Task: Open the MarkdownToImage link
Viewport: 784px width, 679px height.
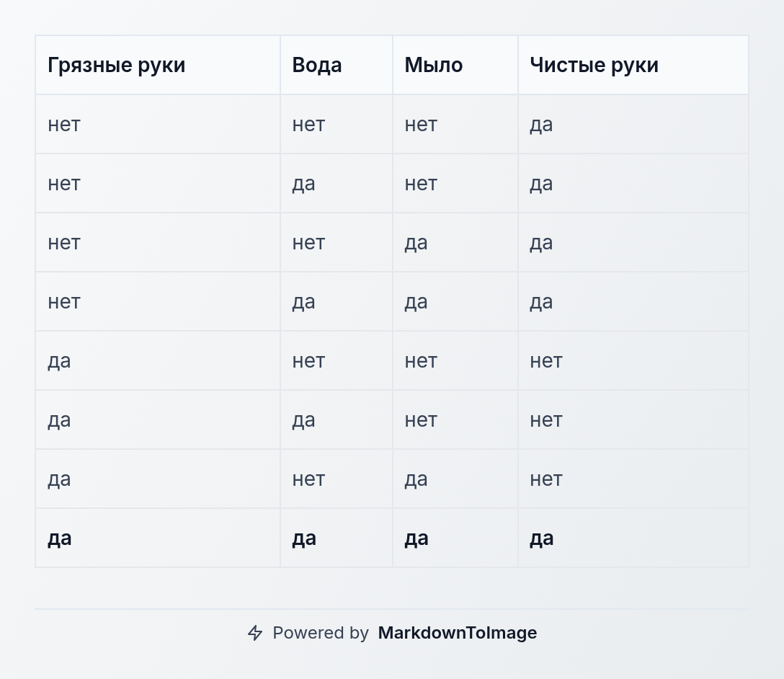Action: [x=457, y=633]
